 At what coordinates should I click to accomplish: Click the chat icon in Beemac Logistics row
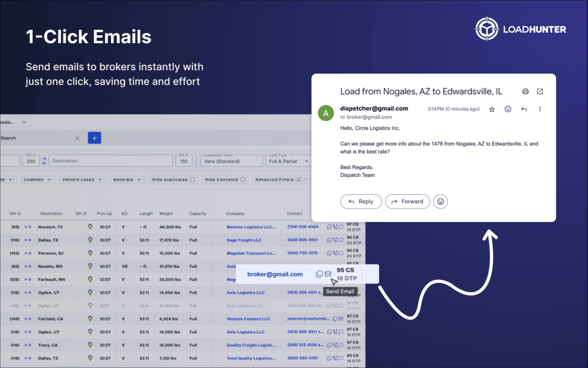(341, 227)
